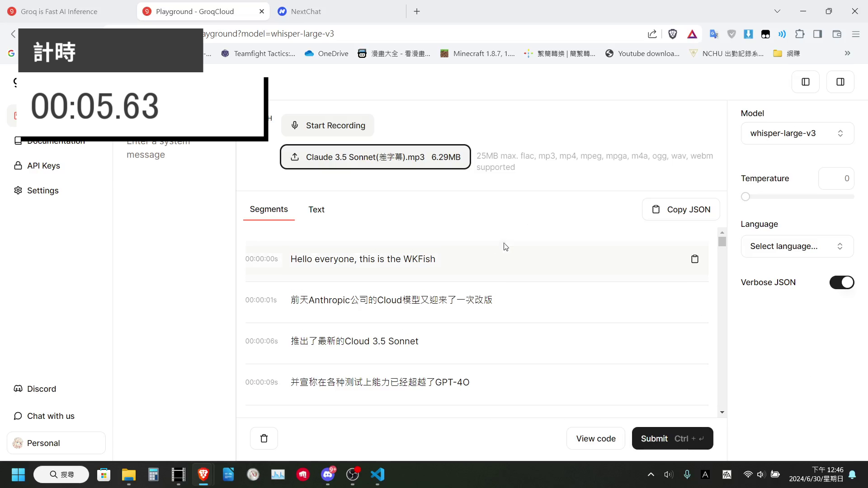Image resolution: width=868 pixels, height=488 pixels.
Task: Click the Temperature value input field
Action: coord(836,178)
